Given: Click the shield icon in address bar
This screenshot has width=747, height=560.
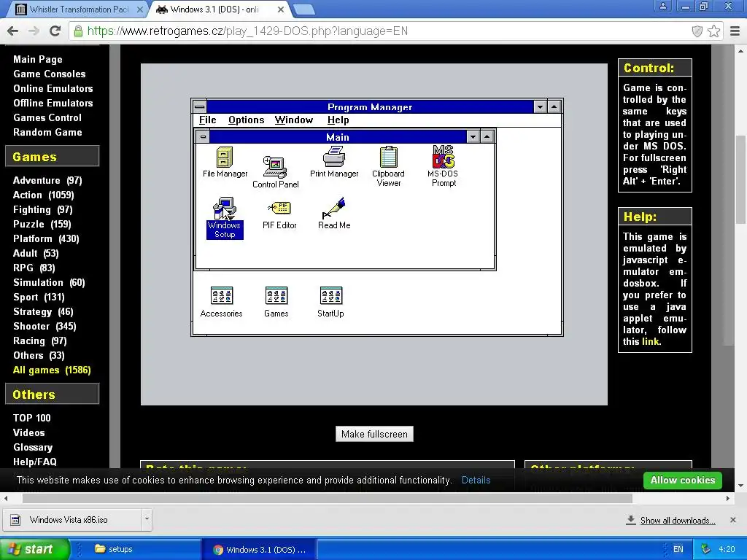Looking at the screenshot, I should coord(697,31).
